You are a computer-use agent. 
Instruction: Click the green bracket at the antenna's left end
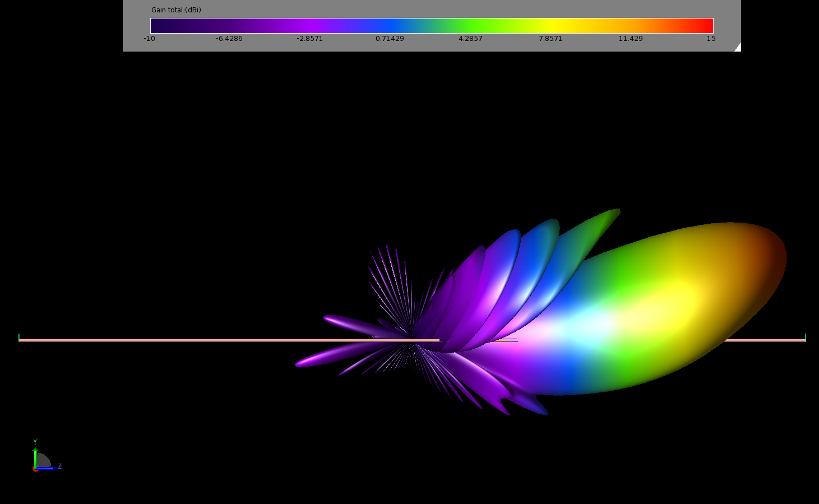(x=19, y=337)
